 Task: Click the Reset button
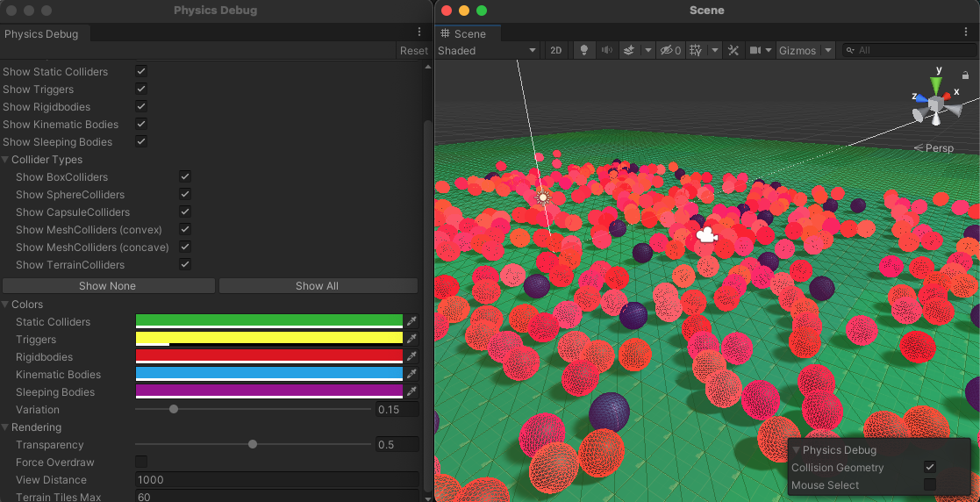pyautogui.click(x=413, y=51)
